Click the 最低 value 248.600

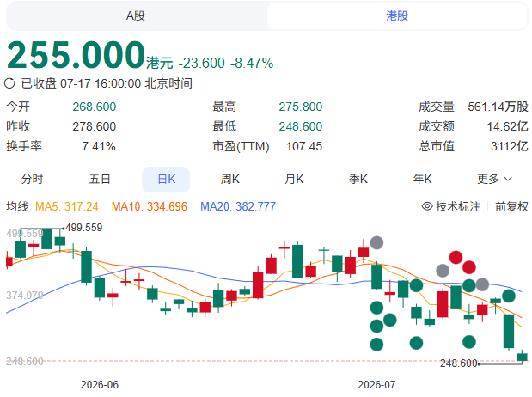click(301, 126)
